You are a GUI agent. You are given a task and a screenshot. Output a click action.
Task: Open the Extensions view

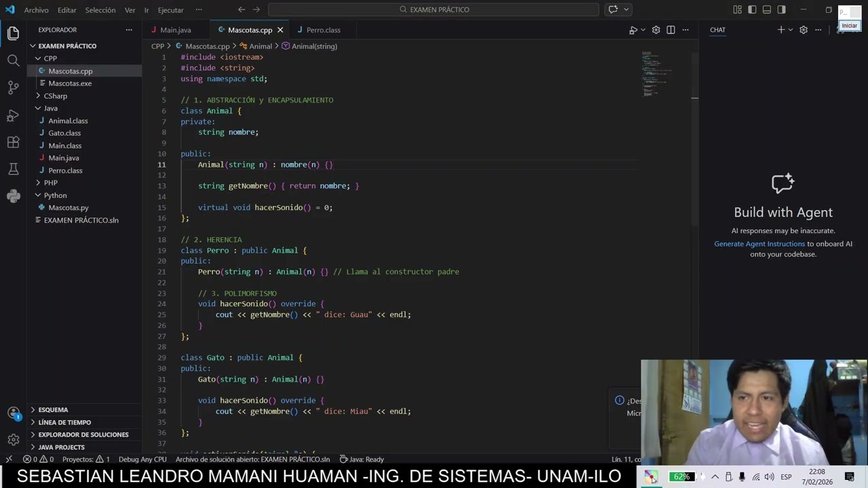13,142
